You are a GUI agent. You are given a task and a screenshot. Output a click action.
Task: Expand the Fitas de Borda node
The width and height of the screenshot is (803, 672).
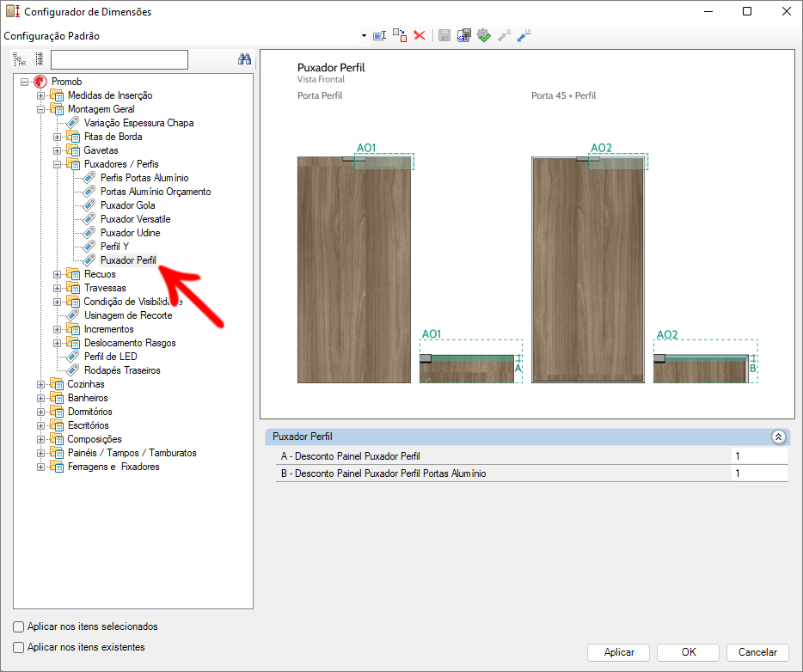(57, 137)
